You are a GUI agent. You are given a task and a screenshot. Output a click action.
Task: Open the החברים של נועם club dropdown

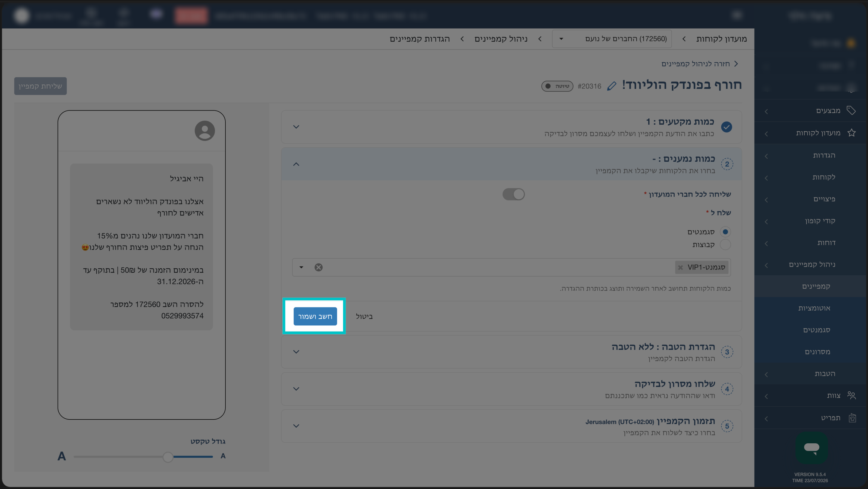click(x=612, y=39)
